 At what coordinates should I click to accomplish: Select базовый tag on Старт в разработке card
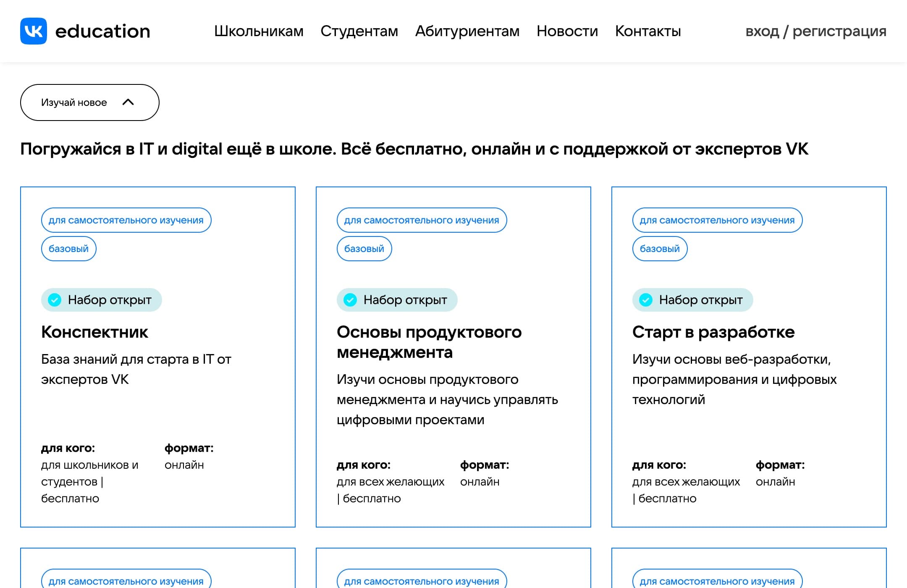coord(660,249)
